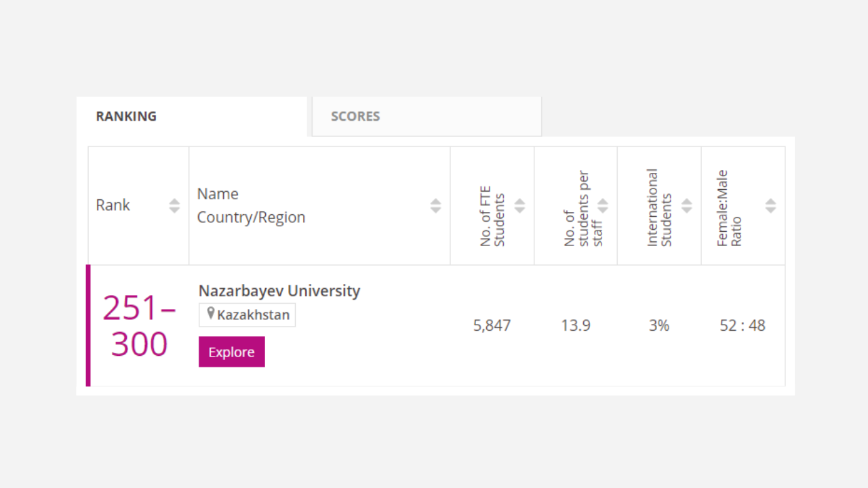Click the location pin icon beside Kazakhstan

(x=211, y=314)
